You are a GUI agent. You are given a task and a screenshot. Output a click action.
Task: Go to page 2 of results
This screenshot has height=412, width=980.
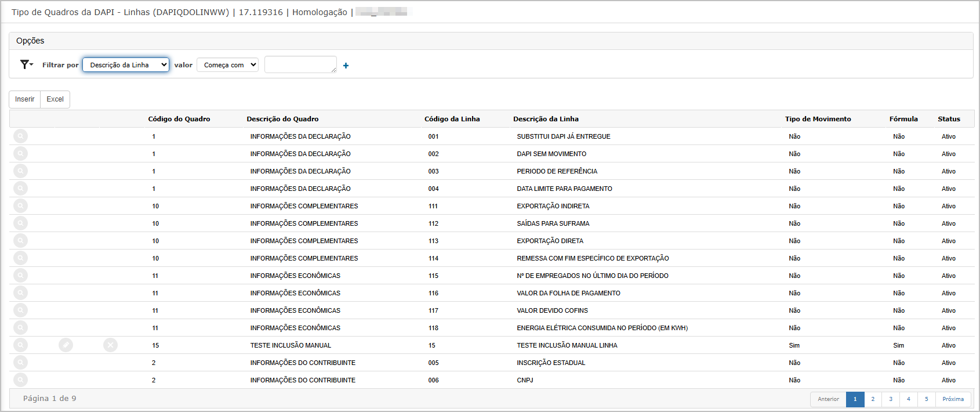pyautogui.click(x=873, y=399)
